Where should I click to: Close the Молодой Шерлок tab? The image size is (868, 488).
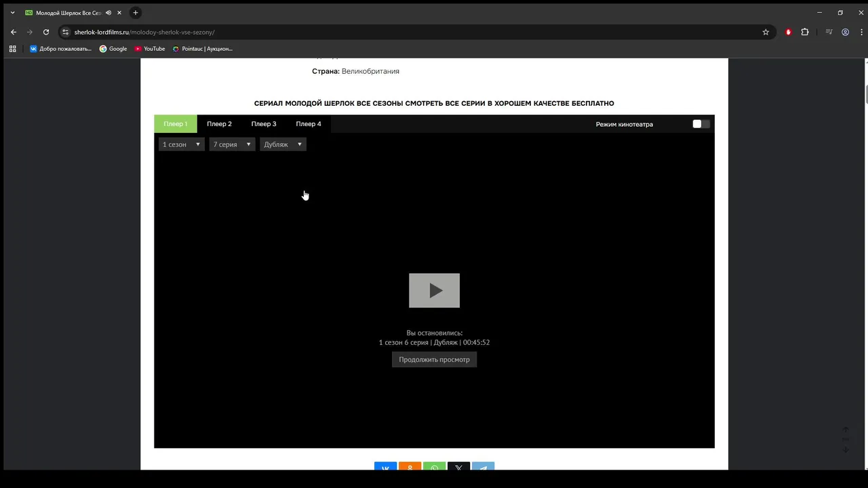coord(121,13)
